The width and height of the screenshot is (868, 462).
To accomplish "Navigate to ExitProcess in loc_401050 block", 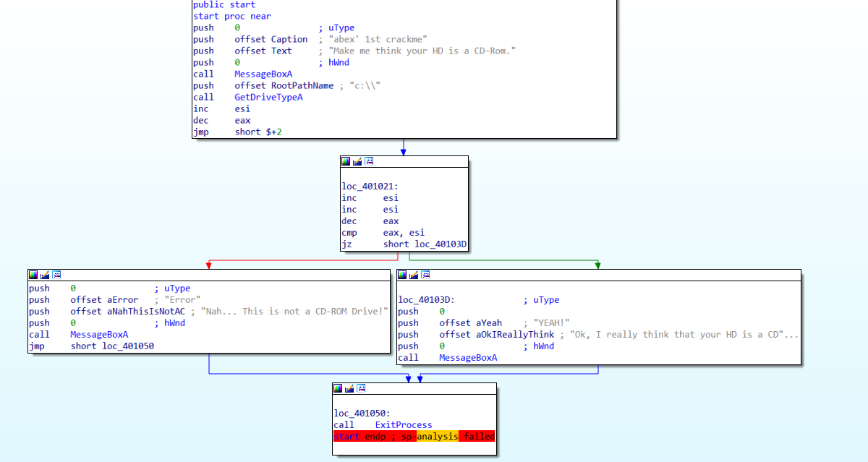I will pyautogui.click(x=403, y=424).
